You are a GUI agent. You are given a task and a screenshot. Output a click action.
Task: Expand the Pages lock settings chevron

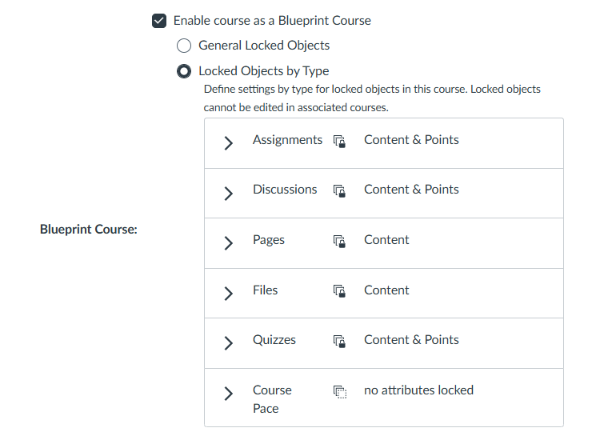coord(229,243)
